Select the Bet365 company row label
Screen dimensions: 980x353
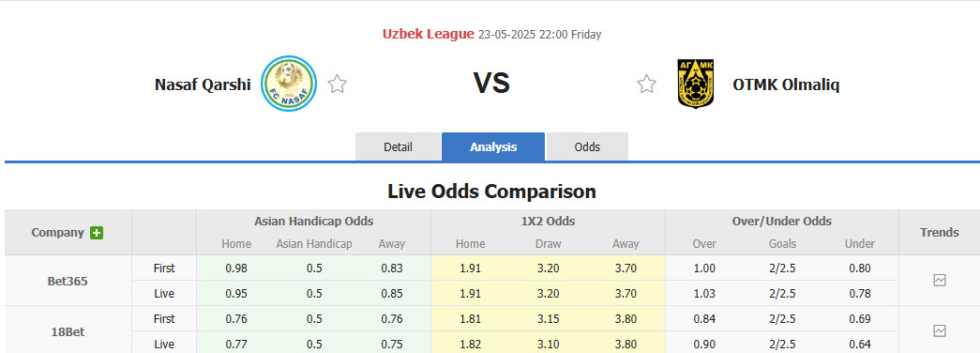pos(68,281)
